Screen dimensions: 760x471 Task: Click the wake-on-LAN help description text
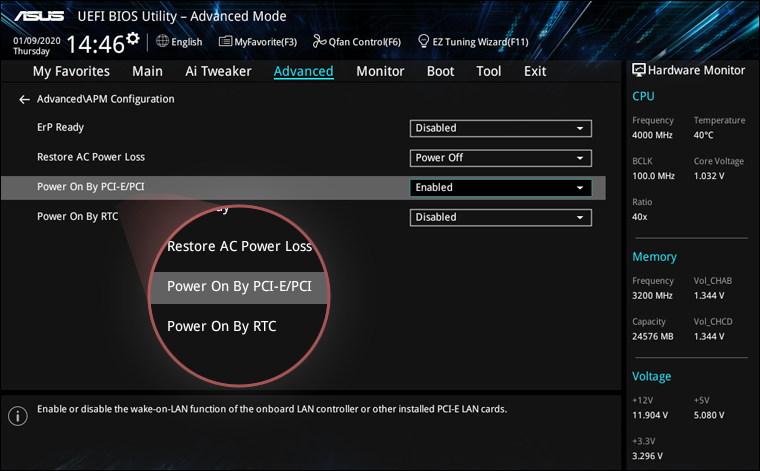coord(272,409)
